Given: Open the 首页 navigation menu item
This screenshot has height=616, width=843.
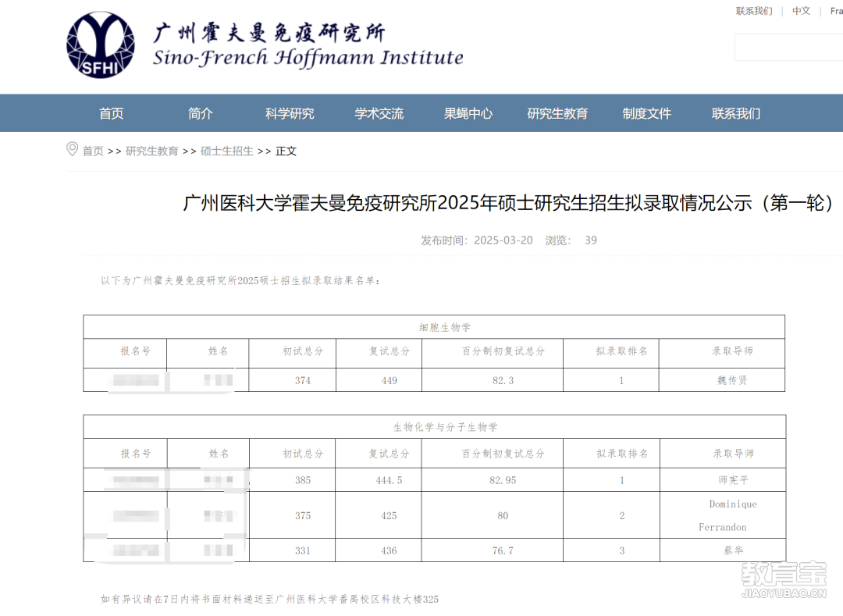Looking at the screenshot, I should pyautogui.click(x=112, y=113).
